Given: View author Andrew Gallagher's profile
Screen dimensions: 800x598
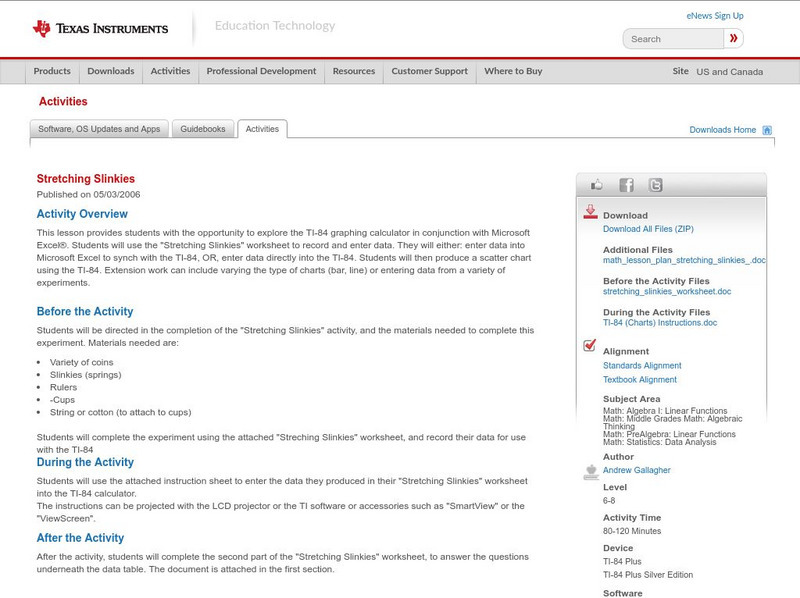Looking at the screenshot, I should pyautogui.click(x=637, y=470).
